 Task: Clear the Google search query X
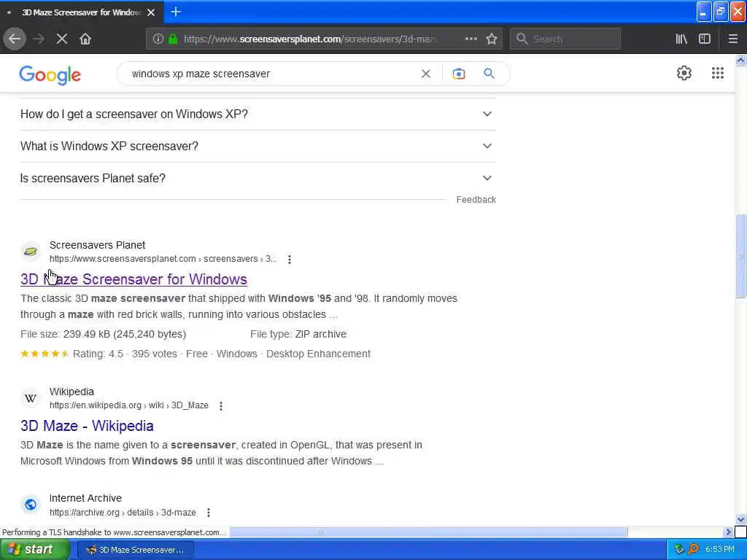click(x=426, y=74)
